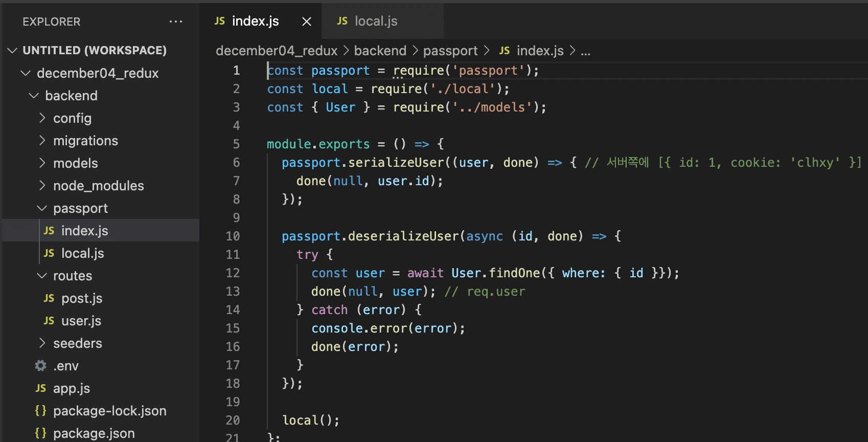Click done(error) on line 16
Viewport: 868px width, 442px height.
click(352, 347)
